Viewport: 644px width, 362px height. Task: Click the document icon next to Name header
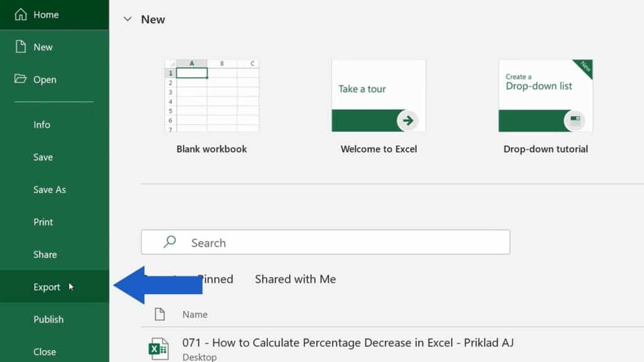[x=159, y=314]
